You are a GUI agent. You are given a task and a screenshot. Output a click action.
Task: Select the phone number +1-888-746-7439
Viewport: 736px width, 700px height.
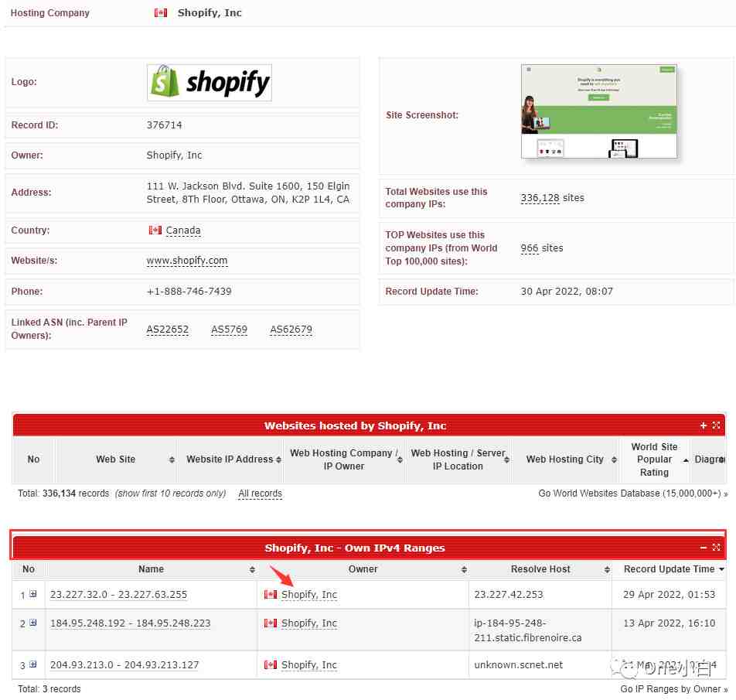tap(189, 292)
